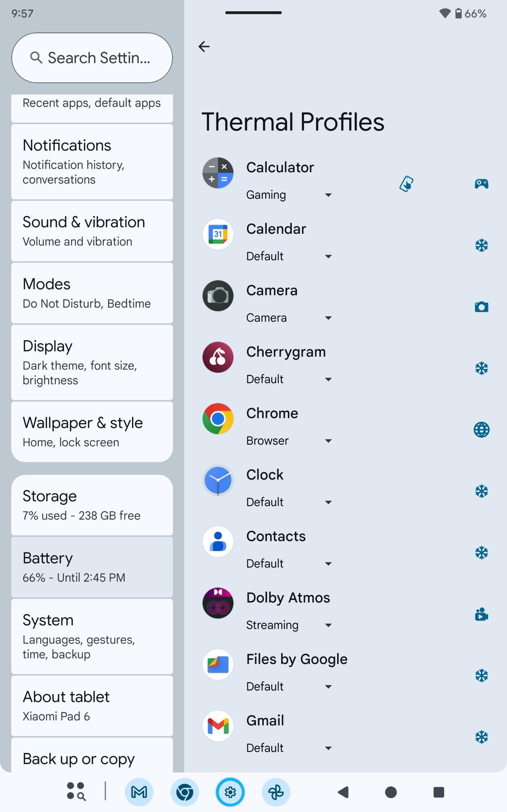507x812 pixels.
Task: Tap the system Home navigation button
Action: coord(391,792)
